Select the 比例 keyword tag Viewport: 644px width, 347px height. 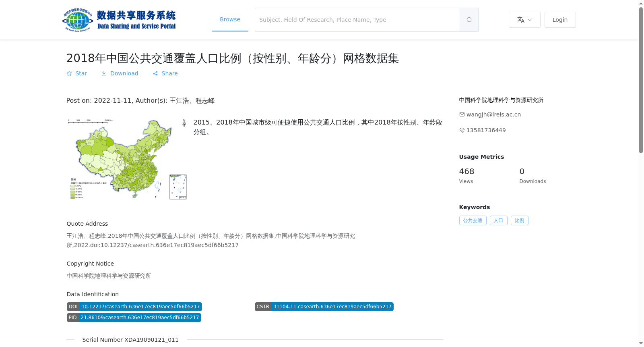point(519,220)
